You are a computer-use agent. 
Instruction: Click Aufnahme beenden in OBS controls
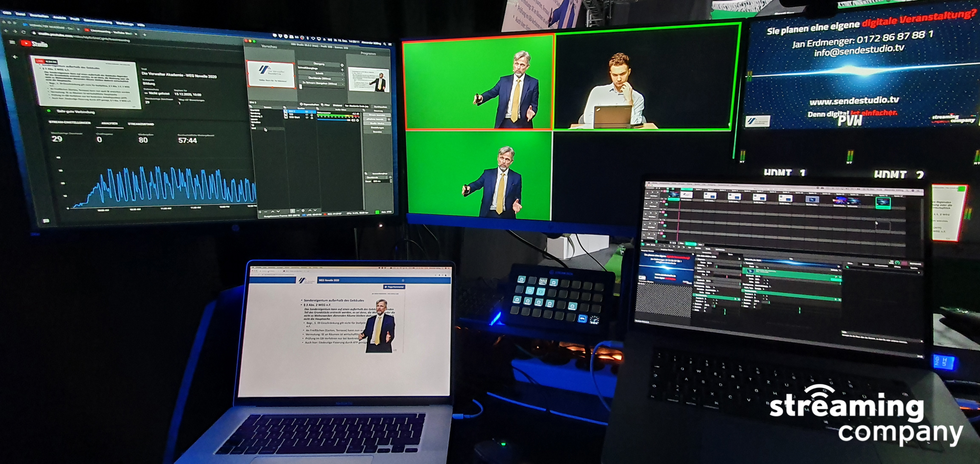click(x=375, y=119)
